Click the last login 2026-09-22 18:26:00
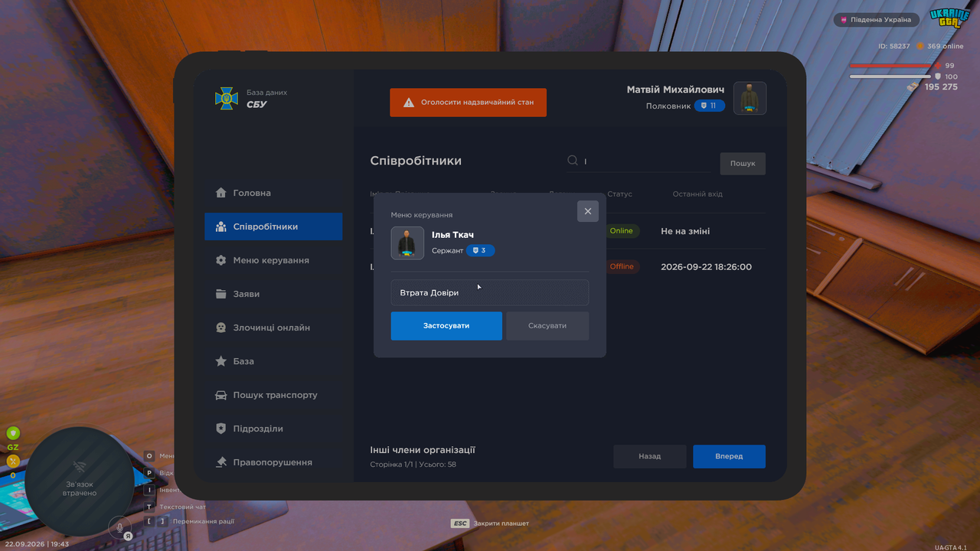980x551 pixels. tap(706, 267)
